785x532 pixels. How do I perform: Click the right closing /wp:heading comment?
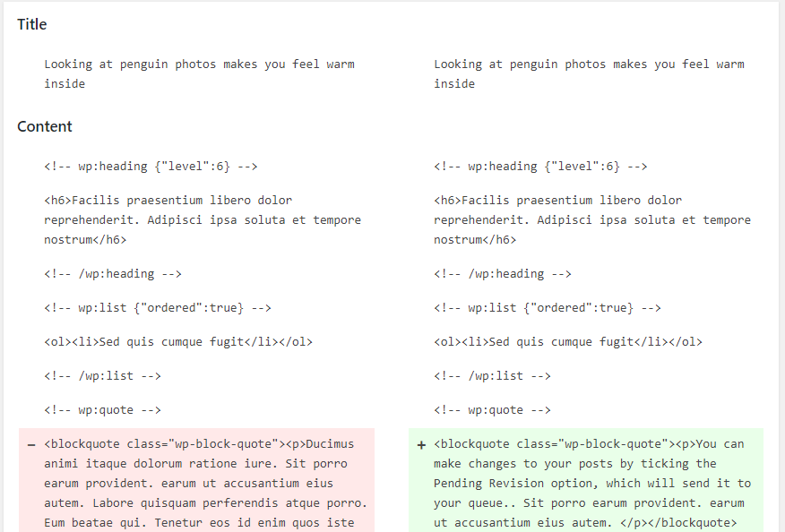pyautogui.click(x=502, y=274)
